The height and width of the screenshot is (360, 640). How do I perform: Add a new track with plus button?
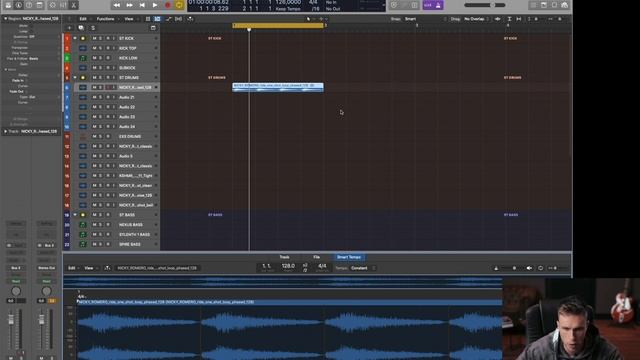(69, 28)
